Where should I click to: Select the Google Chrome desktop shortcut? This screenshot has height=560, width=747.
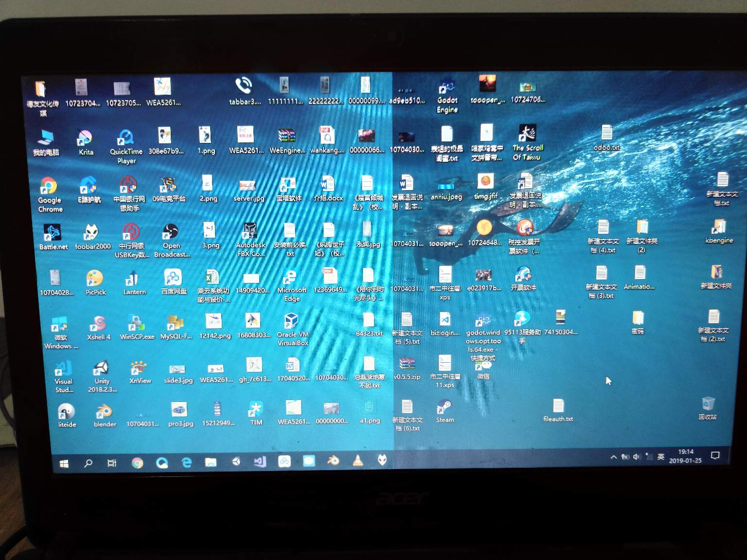pyautogui.click(x=49, y=187)
